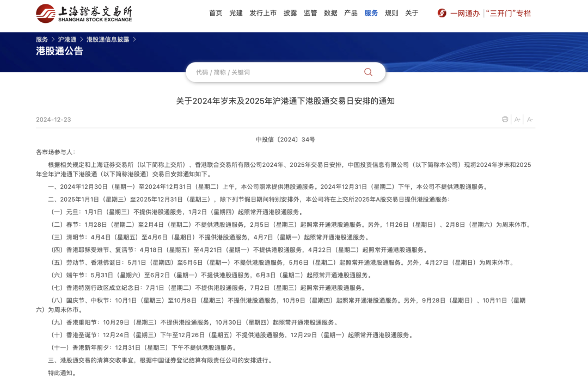Select the 监管 menu item

310,13
